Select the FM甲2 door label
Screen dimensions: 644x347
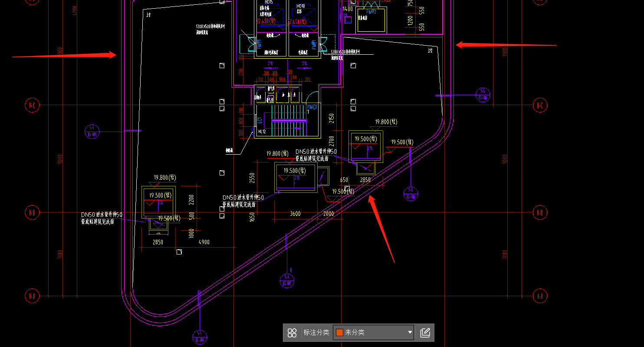(x=371, y=12)
